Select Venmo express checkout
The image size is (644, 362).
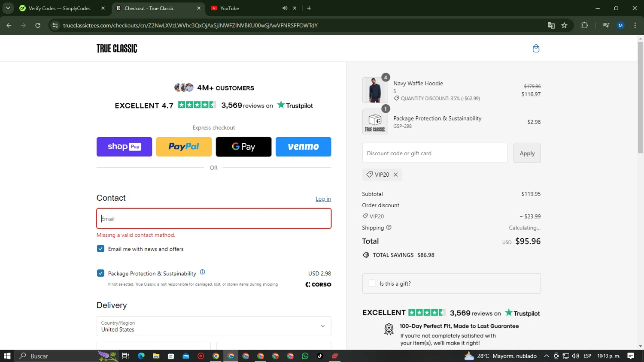click(x=303, y=147)
